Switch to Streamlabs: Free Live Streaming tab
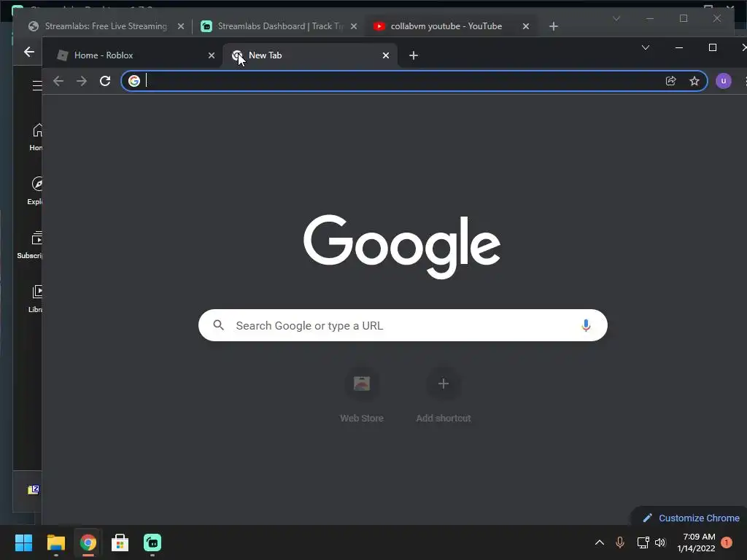Viewport: 747px width, 560px height. [106, 26]
